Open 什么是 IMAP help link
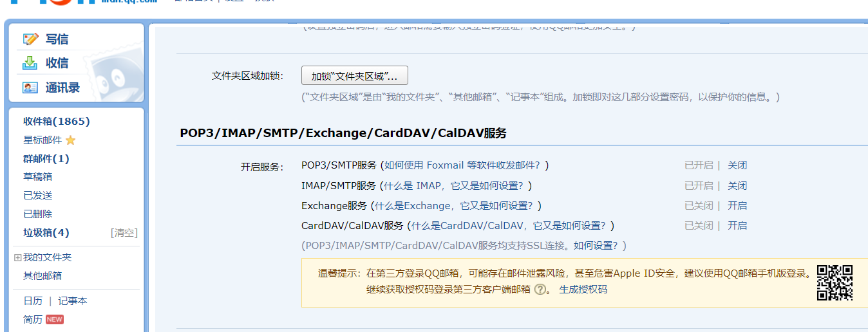The width and height of the screenshot is (868, 332). pyautogui.click(x=455, y=186)
